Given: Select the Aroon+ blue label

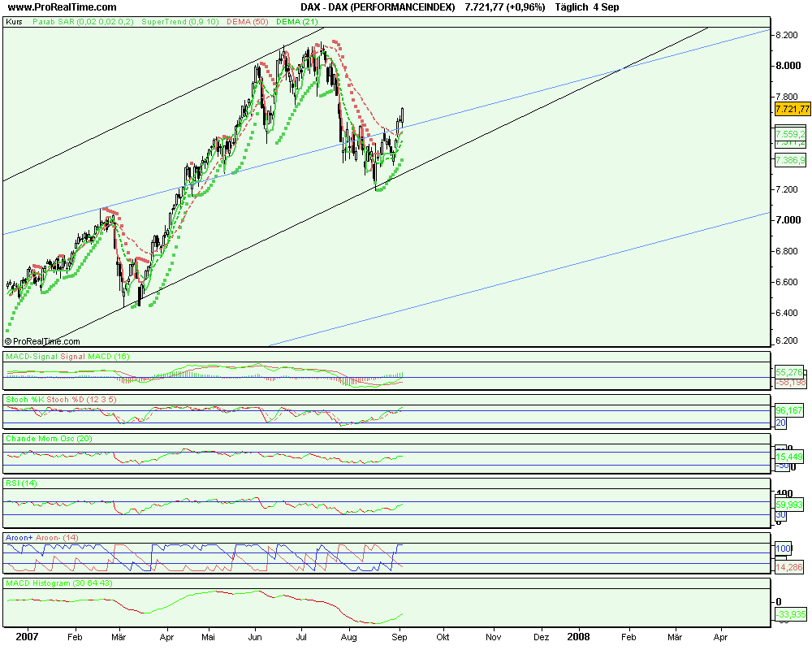Looking at the screenshot, I should (19, 538).
